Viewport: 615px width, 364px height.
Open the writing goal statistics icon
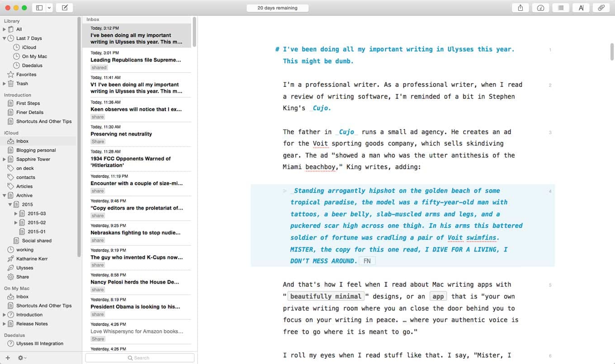[x=540, y=8]
